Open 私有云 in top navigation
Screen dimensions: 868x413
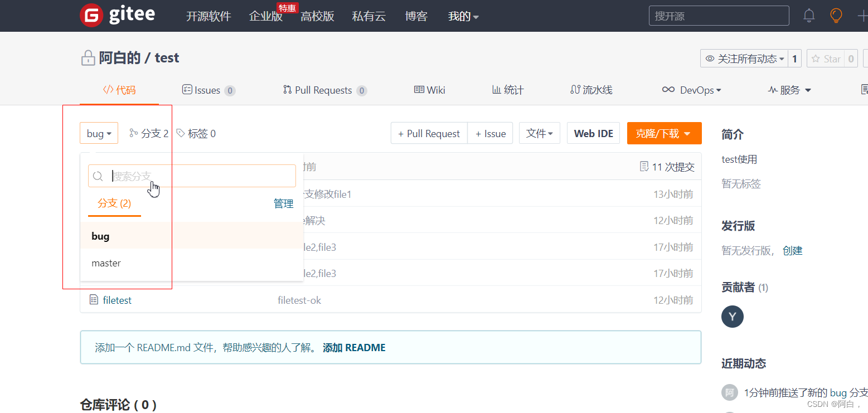point(369,16)
